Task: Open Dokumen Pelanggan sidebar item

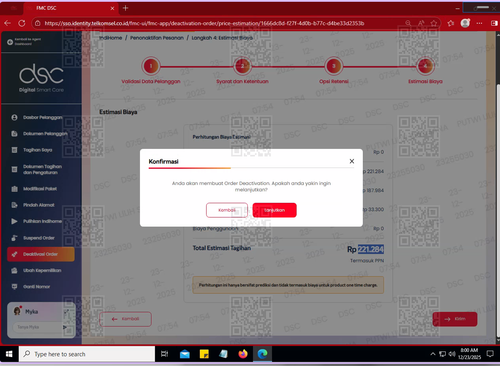Action: [x=45, y=134]
